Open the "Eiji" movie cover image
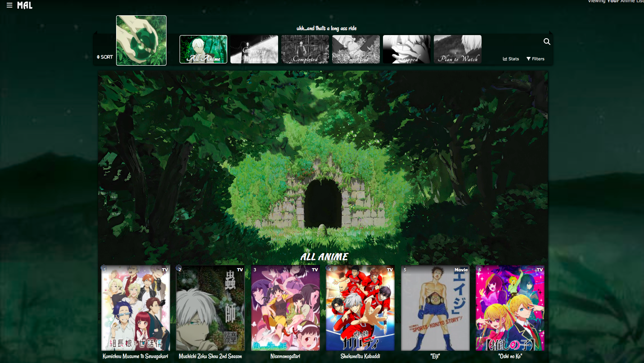This screenshot has width=644, height=363. [435, 308]
